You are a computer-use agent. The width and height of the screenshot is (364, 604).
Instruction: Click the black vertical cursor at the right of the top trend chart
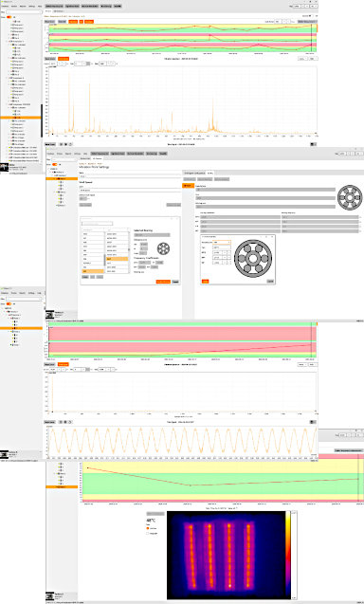click(x=311, y=38)
